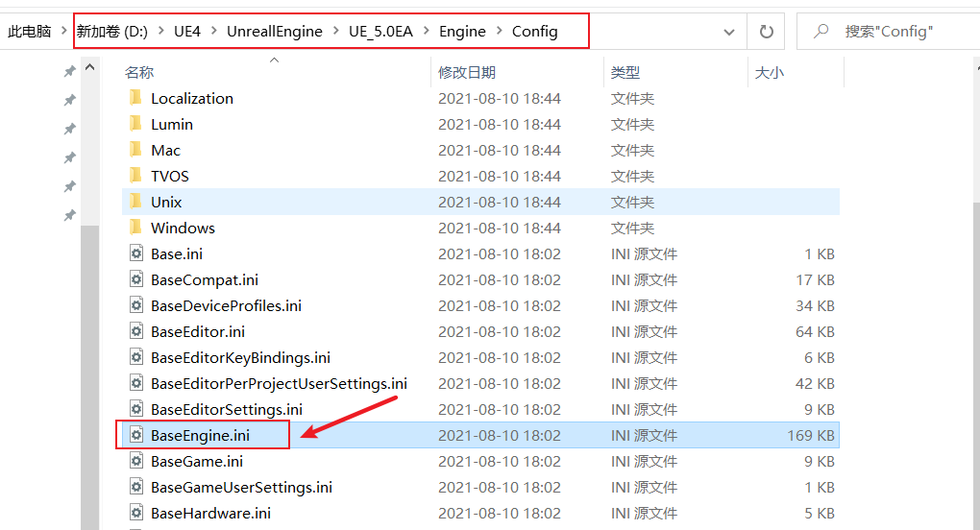Click the Unix folder icon

(135, 202)
